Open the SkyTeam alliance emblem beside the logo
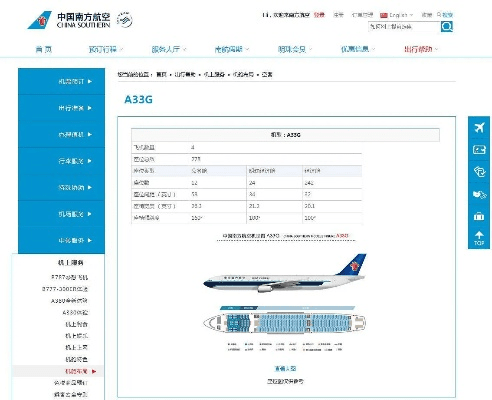The height and width of the screenshot is (400, 492). tap(125, 20)
